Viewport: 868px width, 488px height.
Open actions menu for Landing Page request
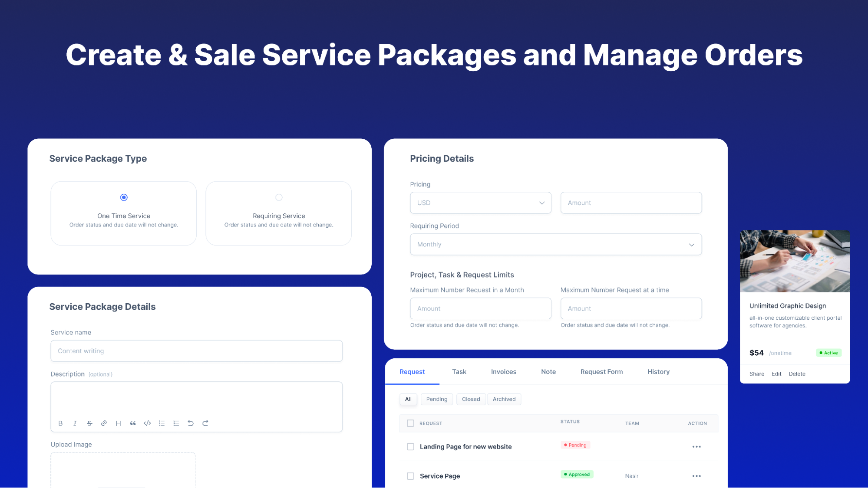click(x=696, y=447)
